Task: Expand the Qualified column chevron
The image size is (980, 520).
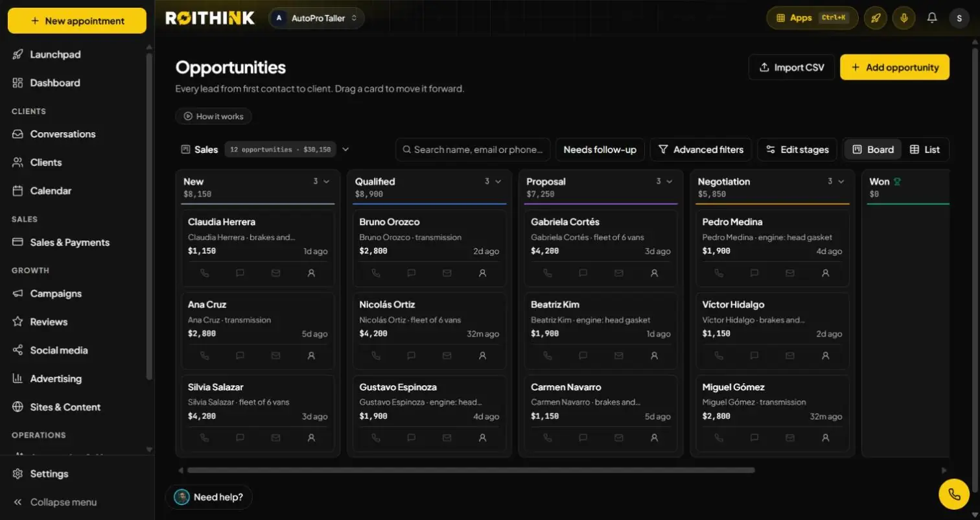Action: (x=498, y=182)
